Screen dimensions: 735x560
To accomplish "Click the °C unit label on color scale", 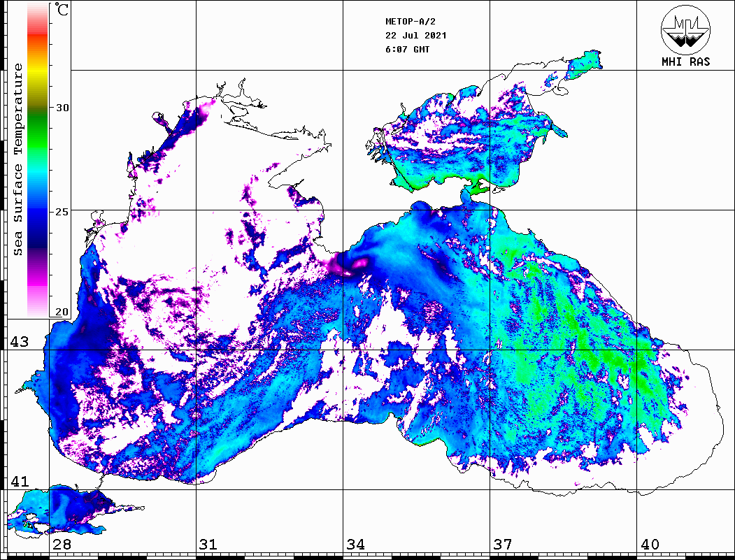I will click(62, 9).
